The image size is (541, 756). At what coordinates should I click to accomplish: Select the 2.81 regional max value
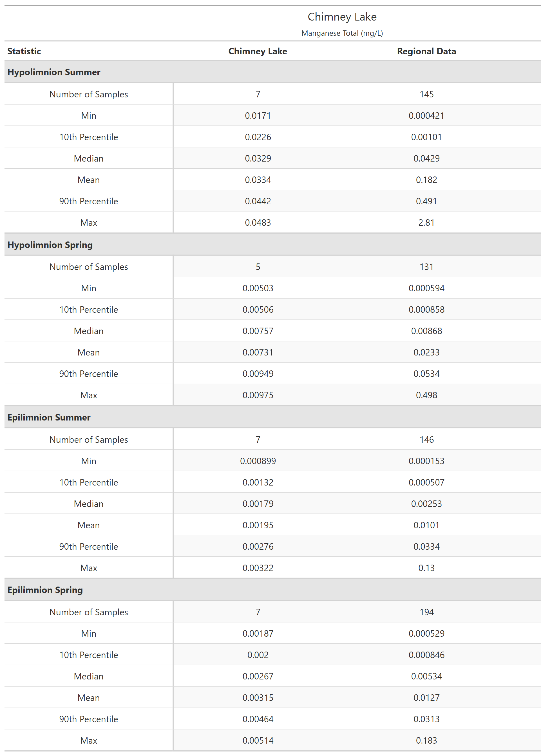(x=426, y=222)
